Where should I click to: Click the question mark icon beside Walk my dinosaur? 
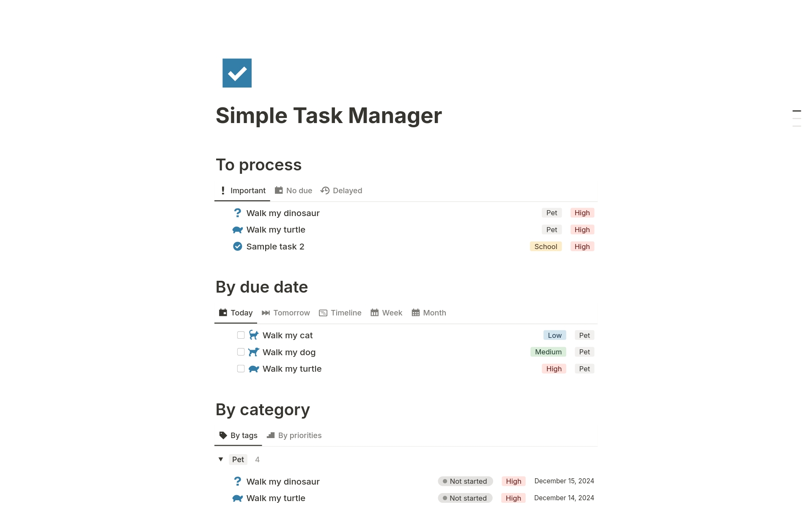238,213
